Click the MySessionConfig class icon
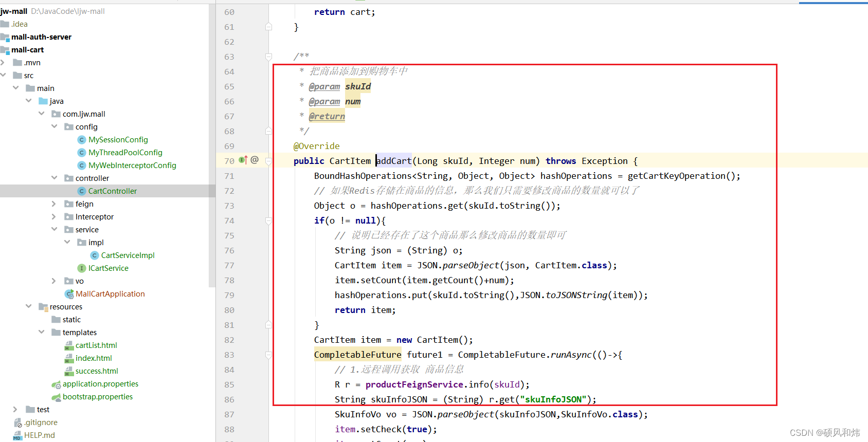The width and height of the screenshot is (868, 442). [x=81, y=140]
